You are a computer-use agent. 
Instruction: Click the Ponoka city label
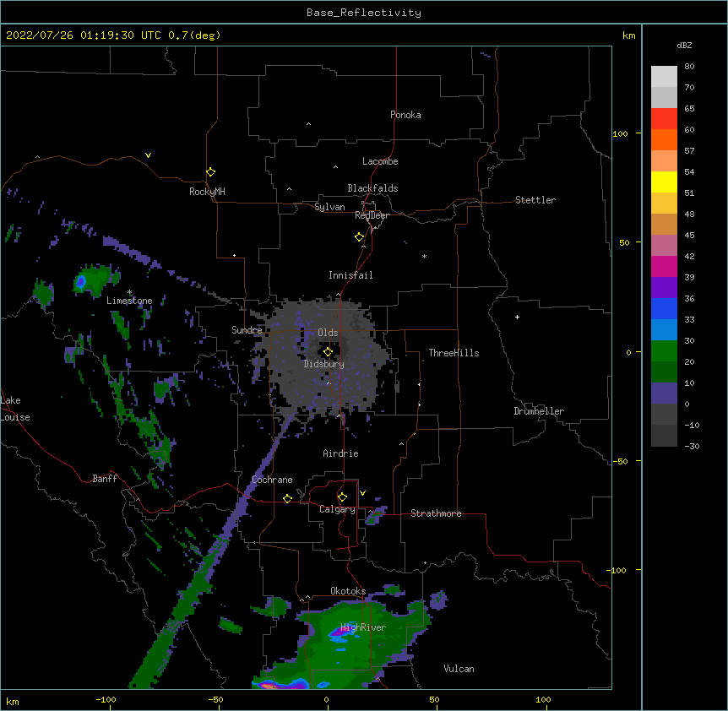coord(405,115)
